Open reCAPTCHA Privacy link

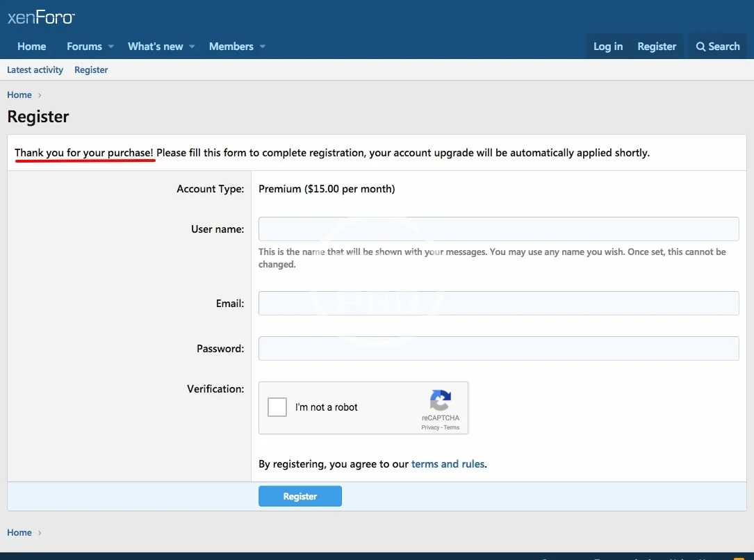click(429, 427)
